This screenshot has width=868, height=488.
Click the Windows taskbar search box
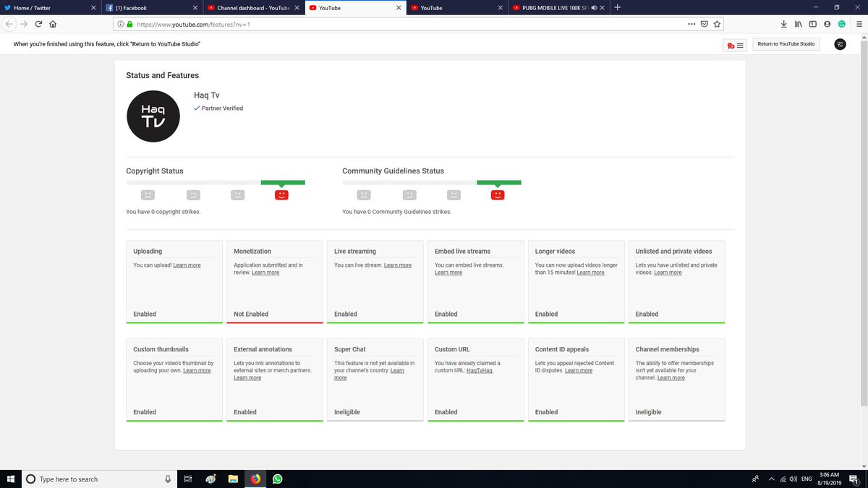pos(99,479)
